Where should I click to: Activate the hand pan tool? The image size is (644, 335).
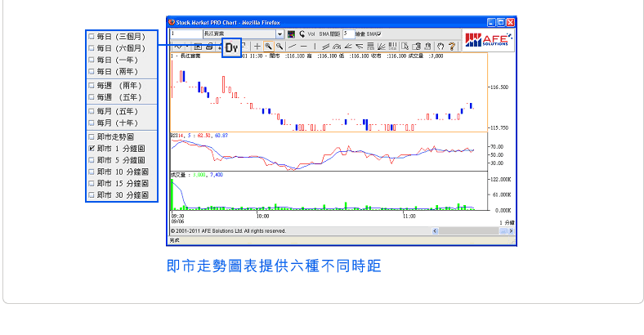point(441,47)
